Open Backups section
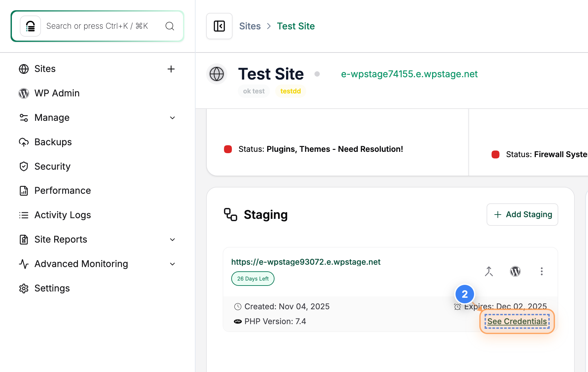The height and width of the screenshot is (372, 588). [53, 142]
